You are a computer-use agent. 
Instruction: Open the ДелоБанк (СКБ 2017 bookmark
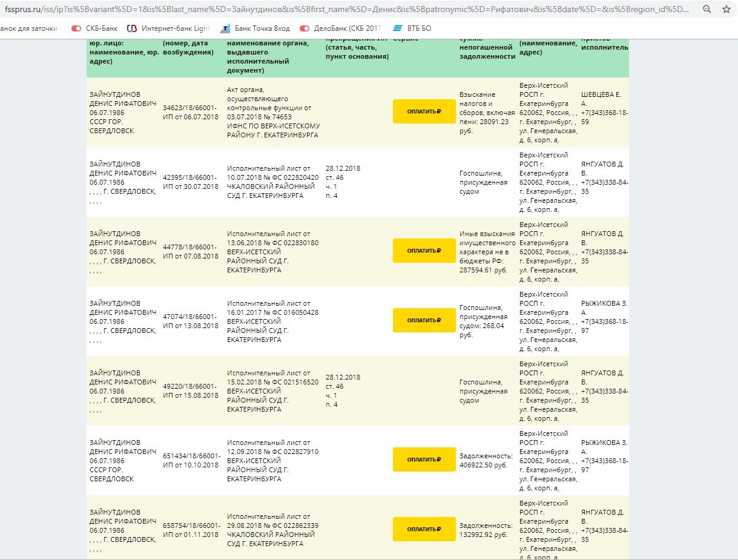pyautogui.click(x=341, y=28)
